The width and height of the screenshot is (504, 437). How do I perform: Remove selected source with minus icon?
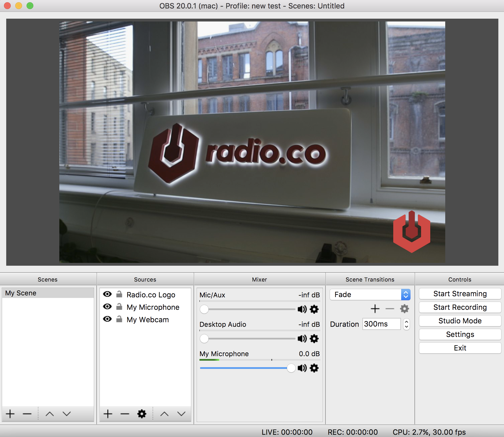pos(125,414)
